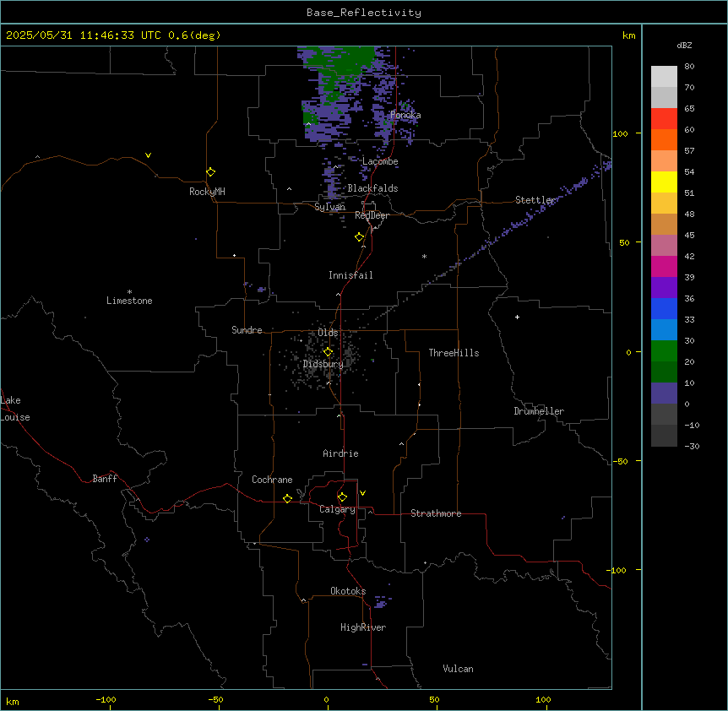
Task: Click the yellow diamond marker between Olds and Didsbury
Action: coord(328,352)
